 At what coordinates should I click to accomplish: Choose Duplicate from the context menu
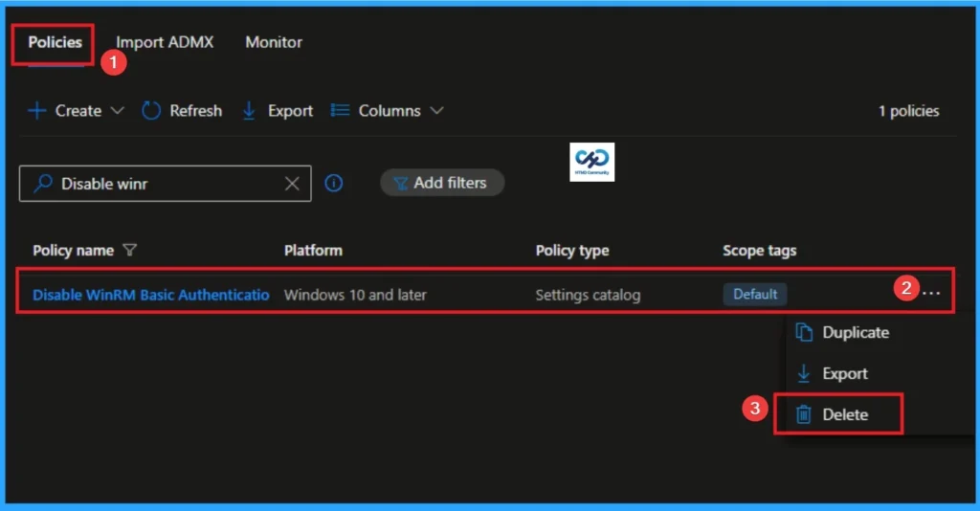(x=856, y=332)
